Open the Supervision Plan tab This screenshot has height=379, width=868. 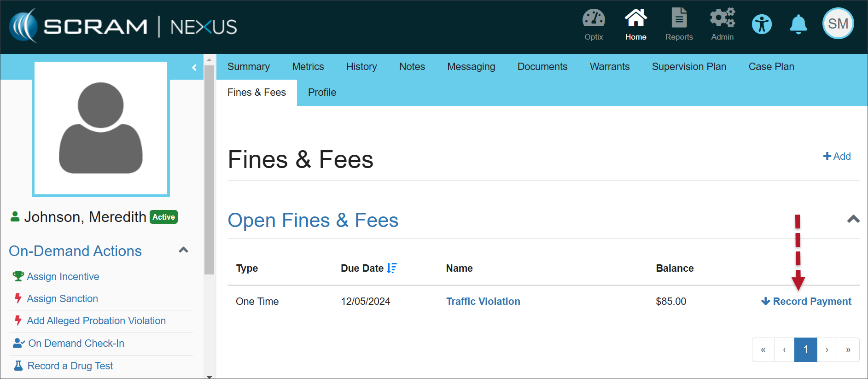click(689, 67)
